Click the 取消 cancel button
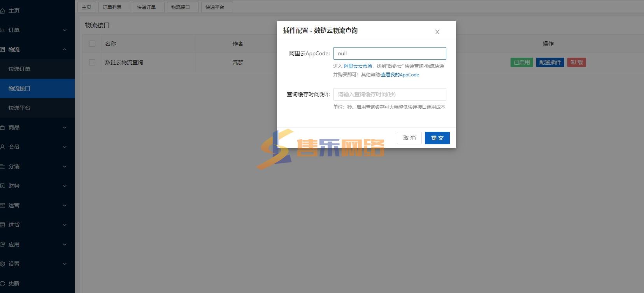Screen dimensions: 644x293 (x=409, y=138)
